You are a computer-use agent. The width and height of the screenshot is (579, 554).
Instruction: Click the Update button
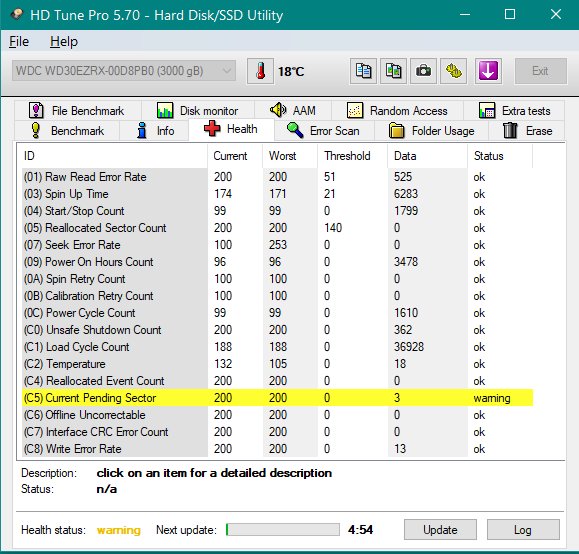[440, 530]
